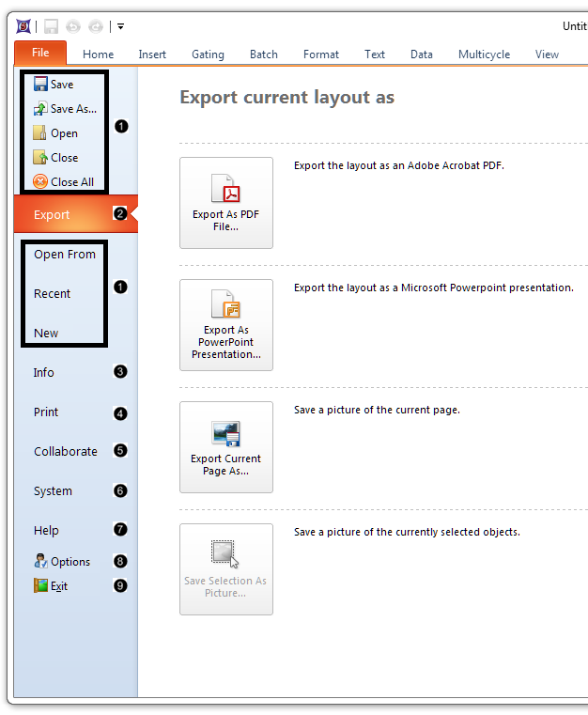Export as PowerPoint Presentation
Image resolution: width=588 pixels, height=715 pixels.
pos(226,325)
